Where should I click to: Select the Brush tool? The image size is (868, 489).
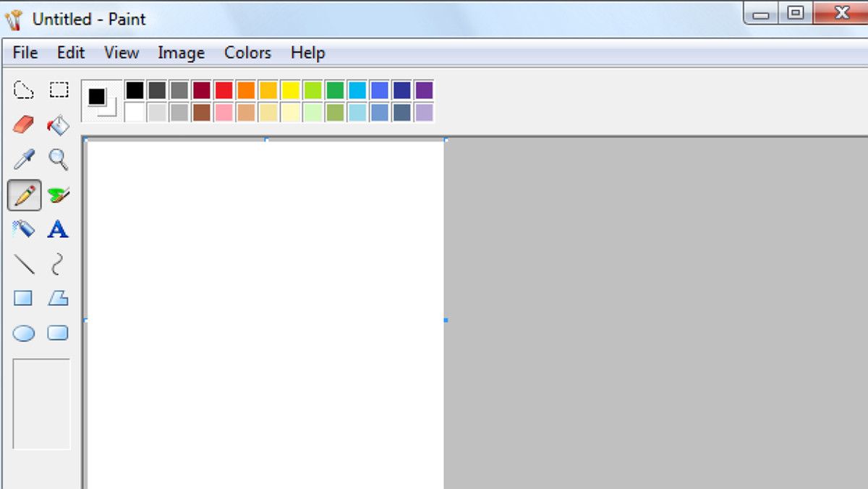coord(59,195)
